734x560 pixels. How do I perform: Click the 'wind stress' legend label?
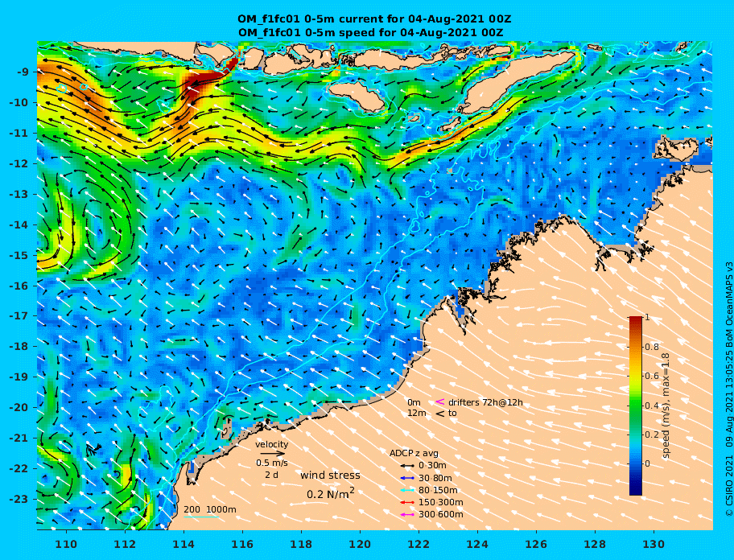pyautogui.click(x=330, y=476)
